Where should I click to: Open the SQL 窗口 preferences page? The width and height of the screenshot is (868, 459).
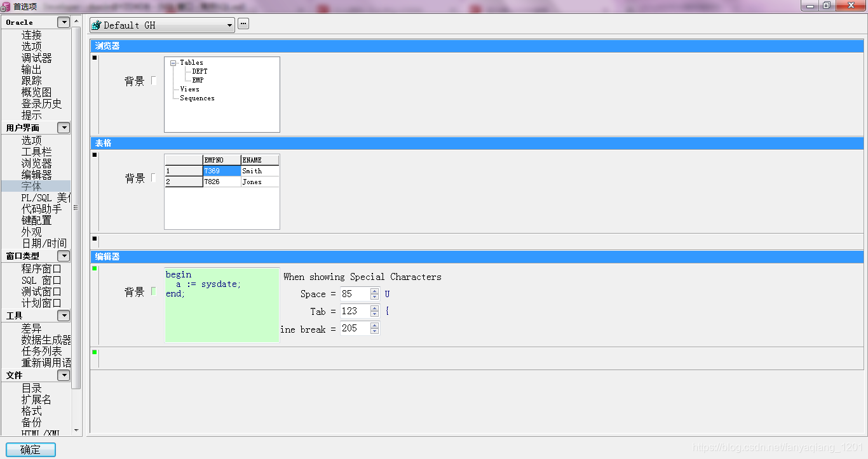click(x=42, y=280)
